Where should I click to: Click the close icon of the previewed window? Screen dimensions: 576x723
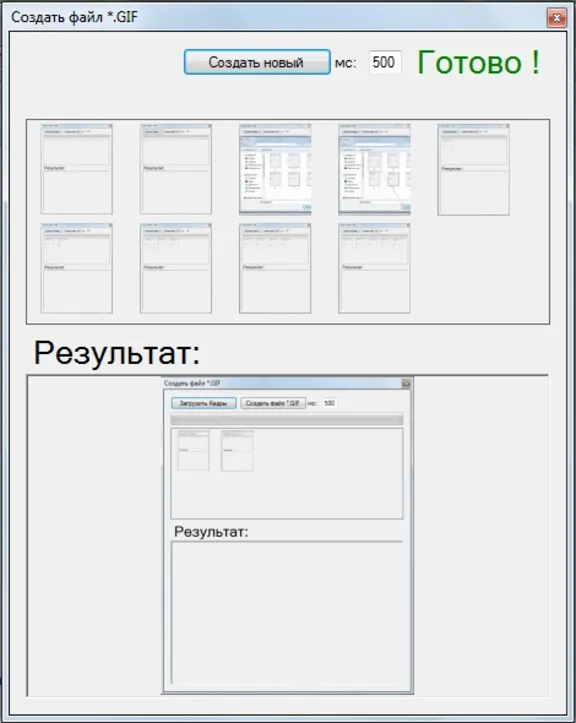pos(406,383)
